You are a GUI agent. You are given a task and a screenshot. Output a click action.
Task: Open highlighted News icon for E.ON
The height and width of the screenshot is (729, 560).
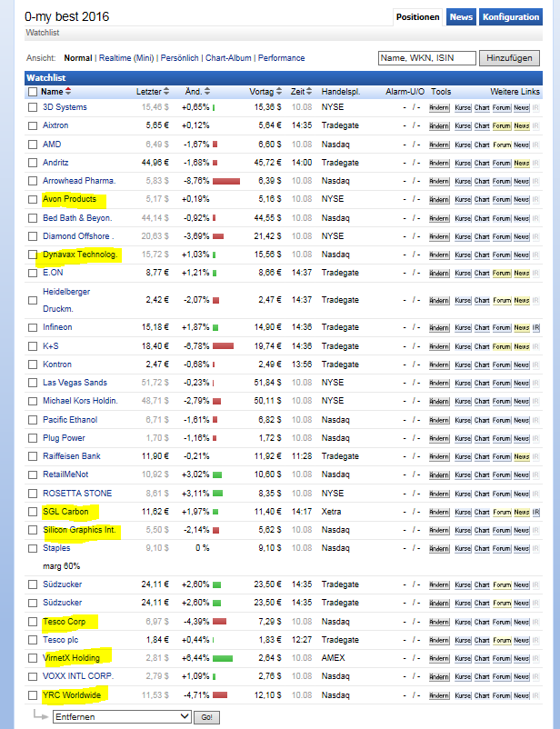tap(521, 273)
